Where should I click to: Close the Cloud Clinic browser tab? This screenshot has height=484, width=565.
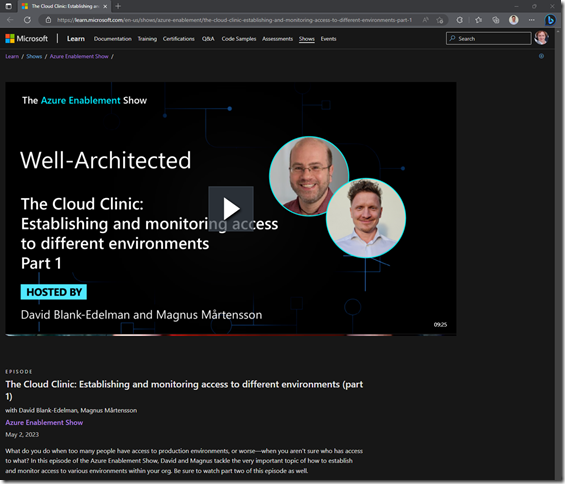(105, 6)
